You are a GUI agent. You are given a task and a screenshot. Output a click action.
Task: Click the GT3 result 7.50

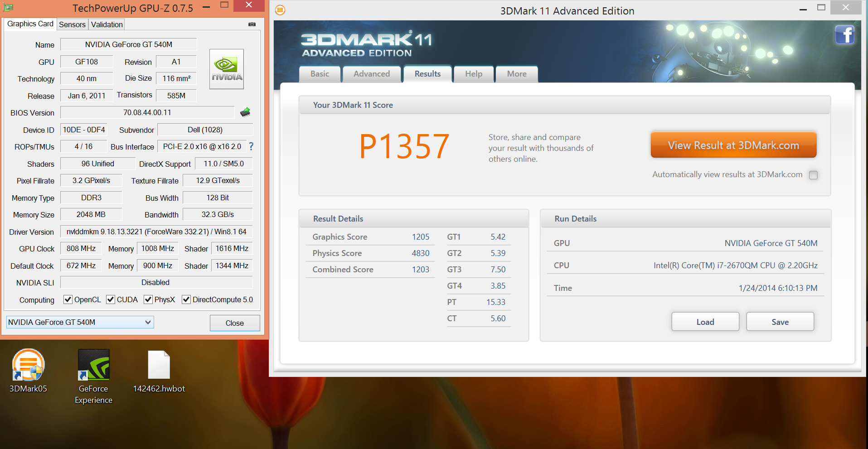click(x=498, y=270)
